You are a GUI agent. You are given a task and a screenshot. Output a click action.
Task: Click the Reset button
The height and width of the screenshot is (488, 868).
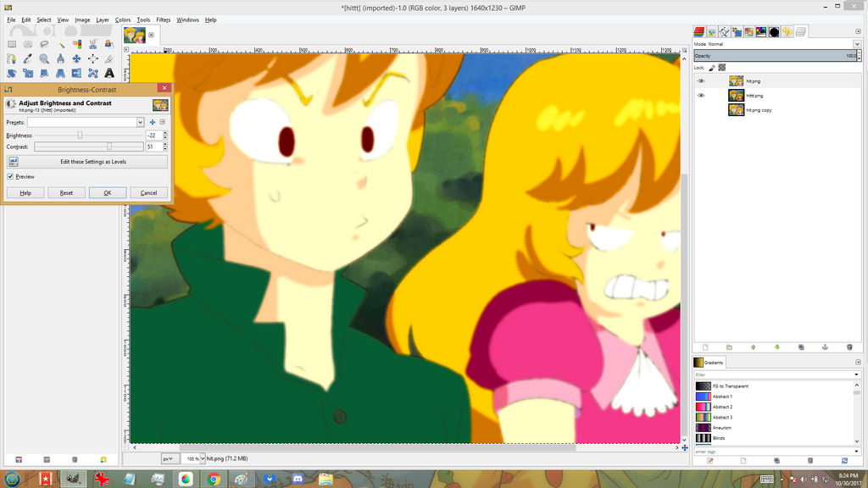66,193
